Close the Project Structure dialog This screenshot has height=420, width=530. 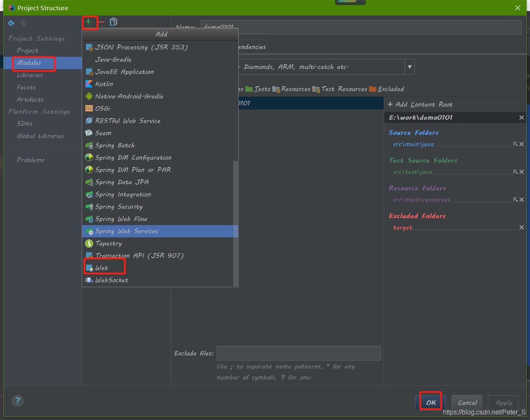point(517,8)
